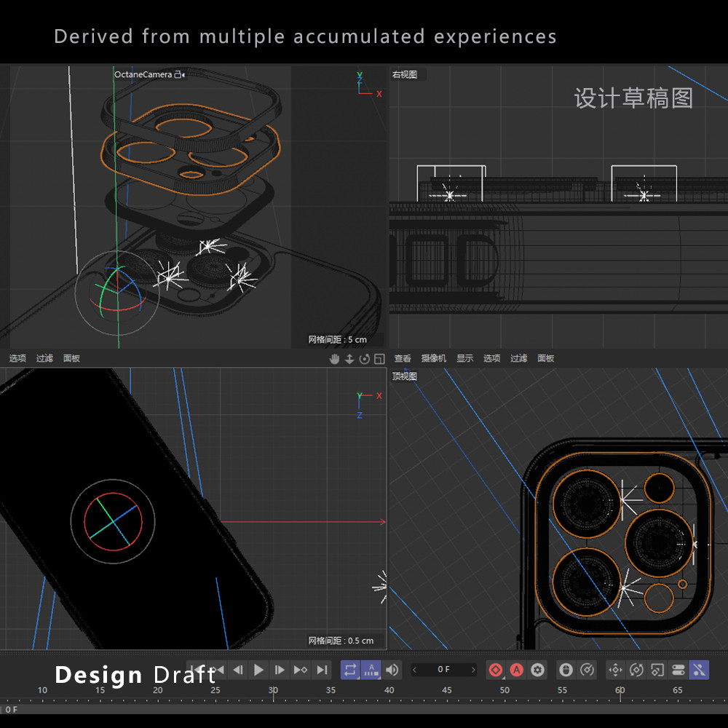Enable autokeying with the A button
The image size is (728, 728).
[x=517, y=670]
